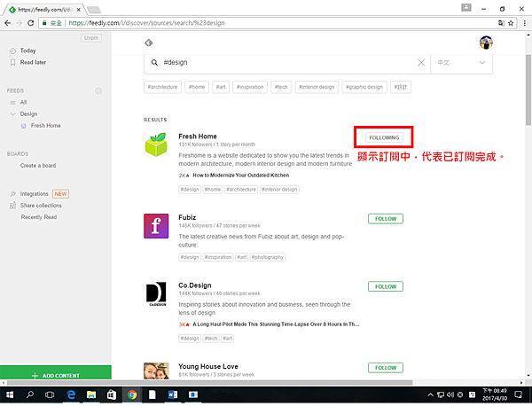Open Recently Read
The image size is (532, 406).
coord(39,217)
